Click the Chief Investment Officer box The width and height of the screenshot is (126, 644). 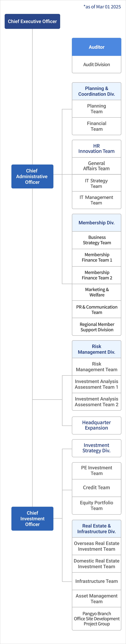click(x=32, y=519)
